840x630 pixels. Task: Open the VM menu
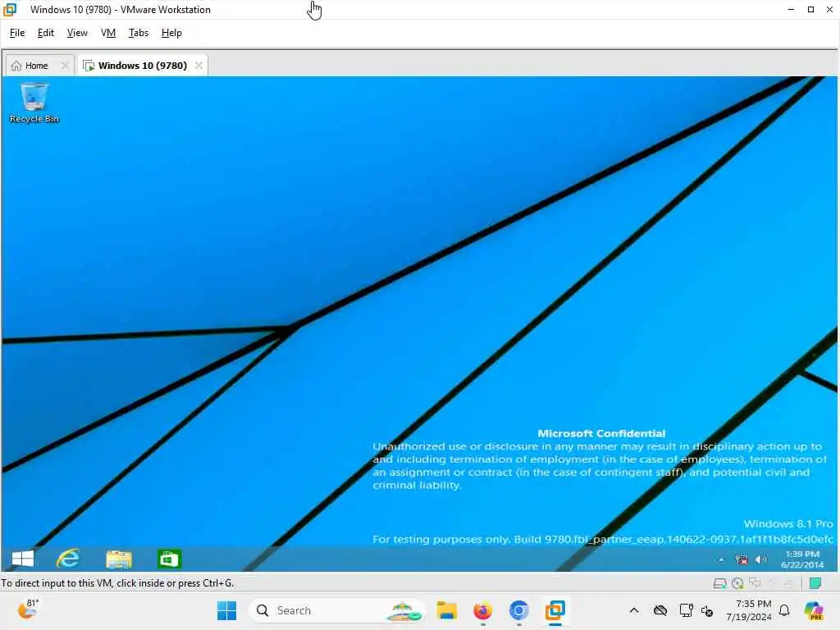point(108,33)
